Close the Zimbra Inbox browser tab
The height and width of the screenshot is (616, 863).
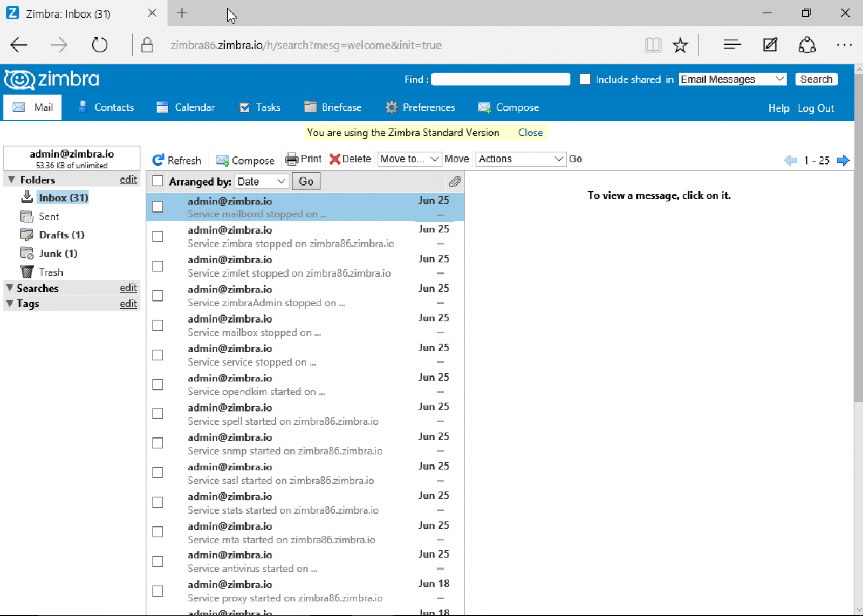click(x=152, y=13)
